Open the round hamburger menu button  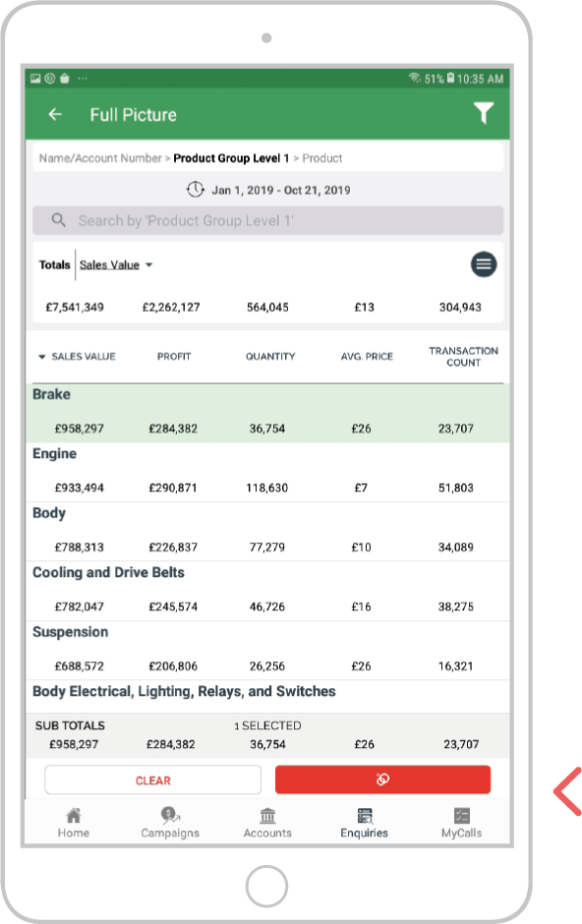click(x=483, y=264)
